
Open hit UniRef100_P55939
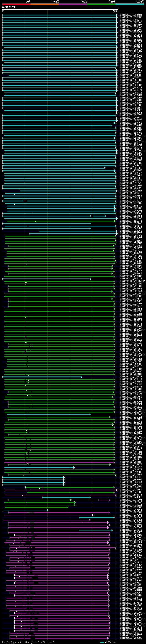(x=131, y=20)
